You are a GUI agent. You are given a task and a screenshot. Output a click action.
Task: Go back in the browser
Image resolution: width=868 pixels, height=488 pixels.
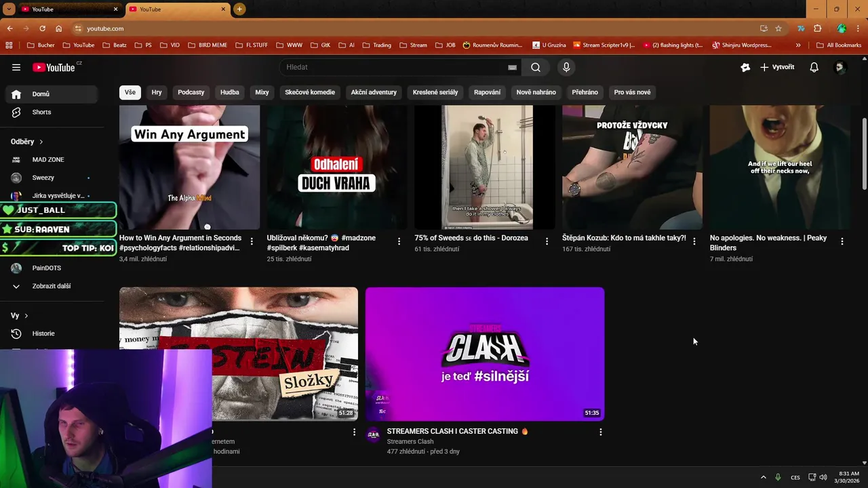point(9,28)
